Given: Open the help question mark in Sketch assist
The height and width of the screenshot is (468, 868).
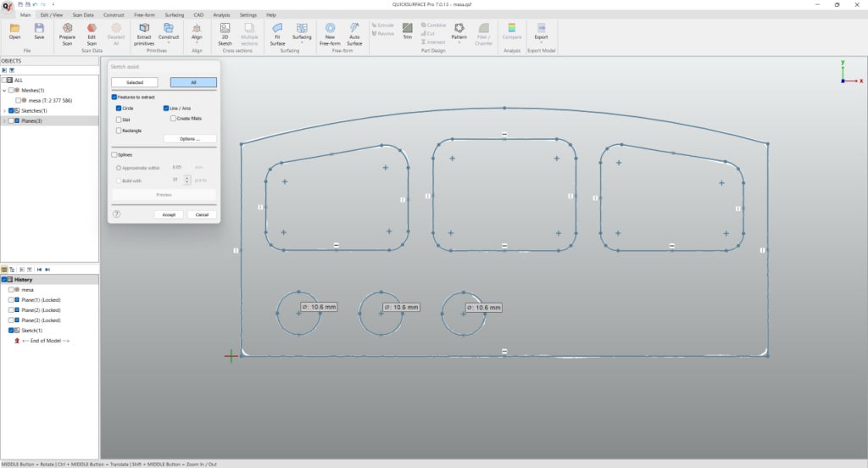Looking at the screenshot, I should tap(116, 214).
